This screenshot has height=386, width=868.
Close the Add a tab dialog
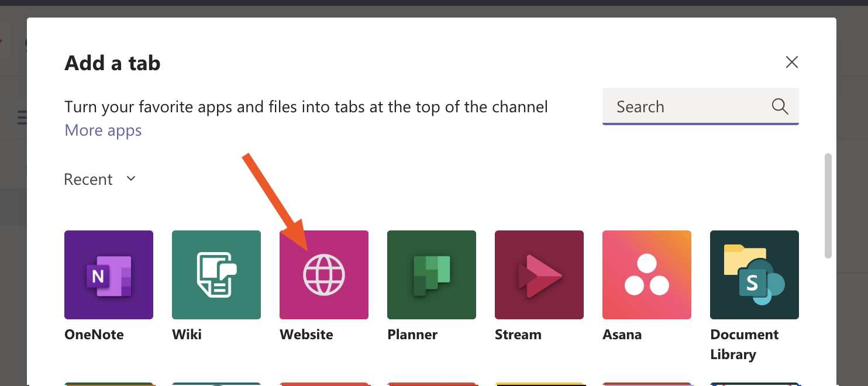pyautogui.click(x=792, y=62)
